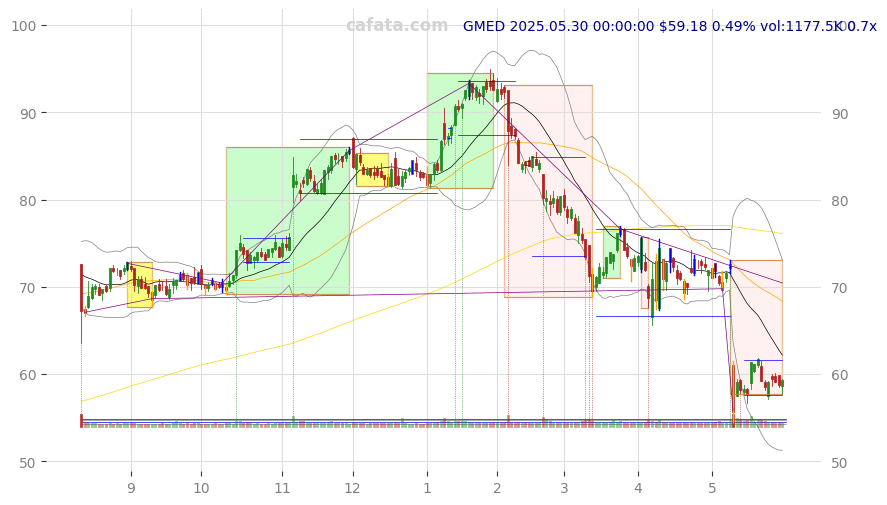The width and height of the screenshot is (887, 505).
Task: Click month 12 on the time axis
Action: (352, 488)
